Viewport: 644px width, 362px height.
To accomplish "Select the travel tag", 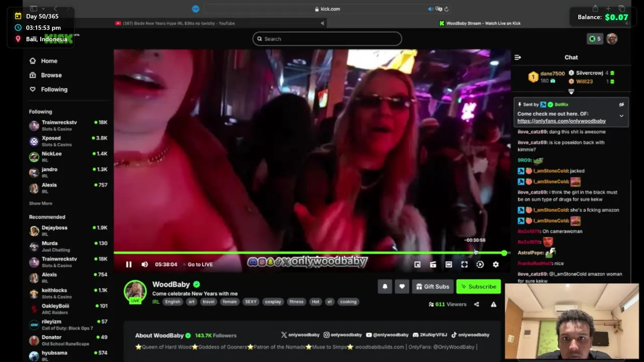I will pos(208,302).
